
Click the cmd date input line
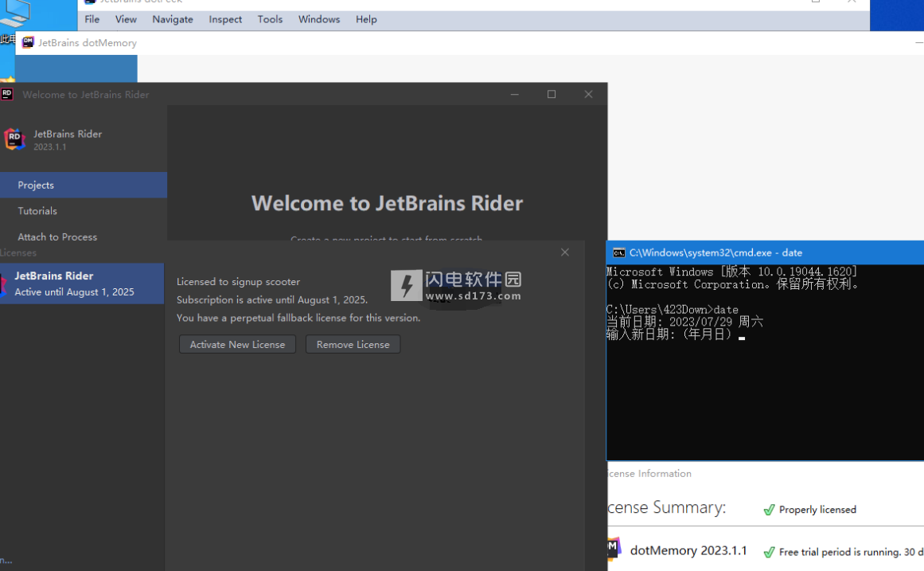coord(676,334)
